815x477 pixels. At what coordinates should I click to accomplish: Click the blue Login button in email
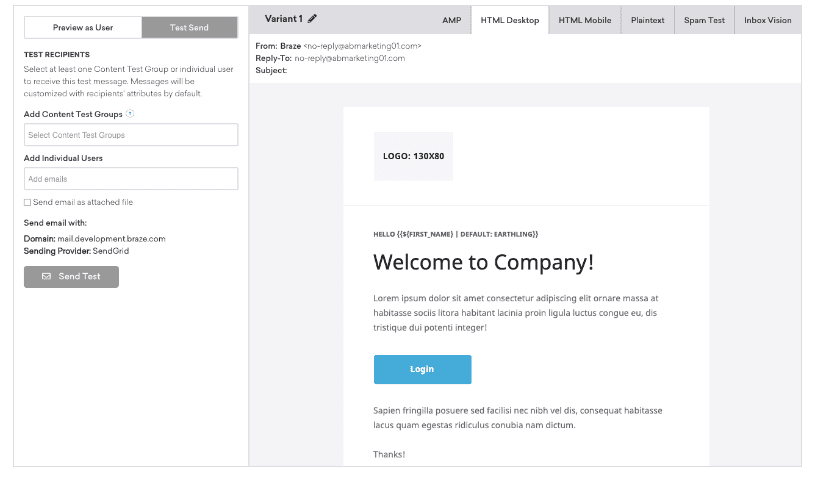pos(422,369)
